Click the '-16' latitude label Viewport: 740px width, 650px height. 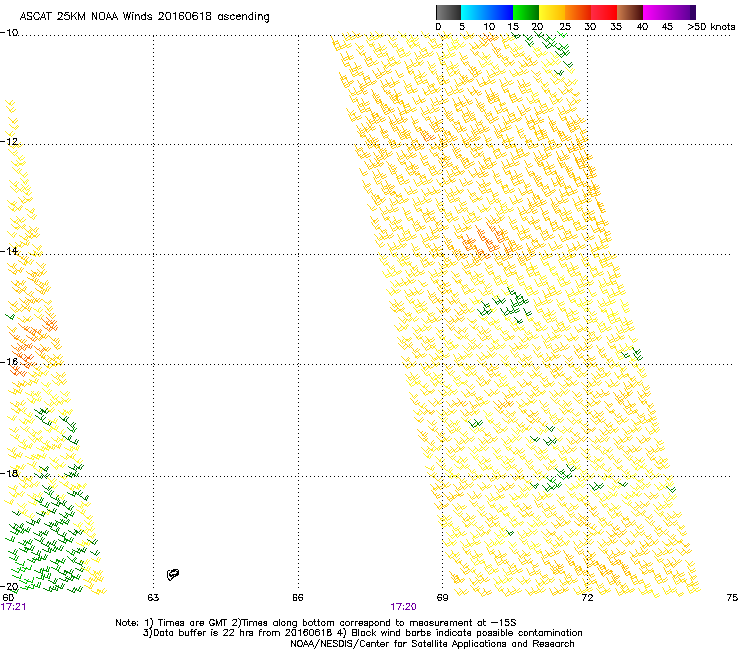[9, 362]
